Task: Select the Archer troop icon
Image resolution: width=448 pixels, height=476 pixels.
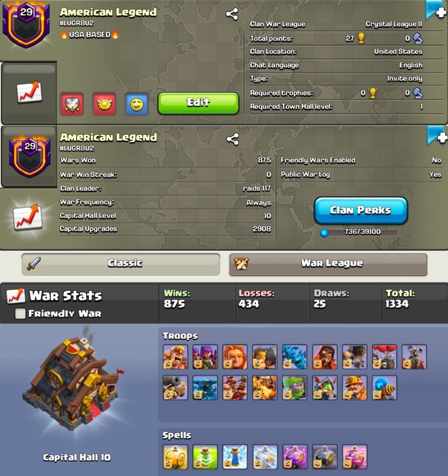Action: [x=205, y=357]
